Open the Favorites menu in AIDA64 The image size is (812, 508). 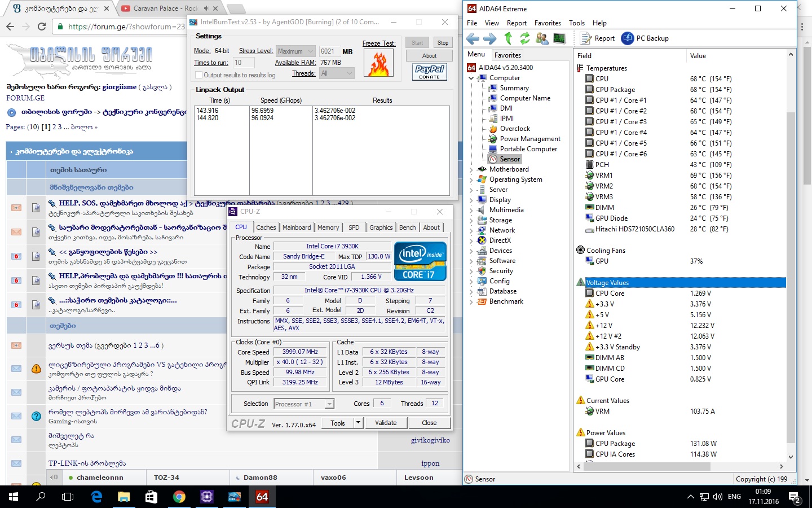click(x=548, y=23)
